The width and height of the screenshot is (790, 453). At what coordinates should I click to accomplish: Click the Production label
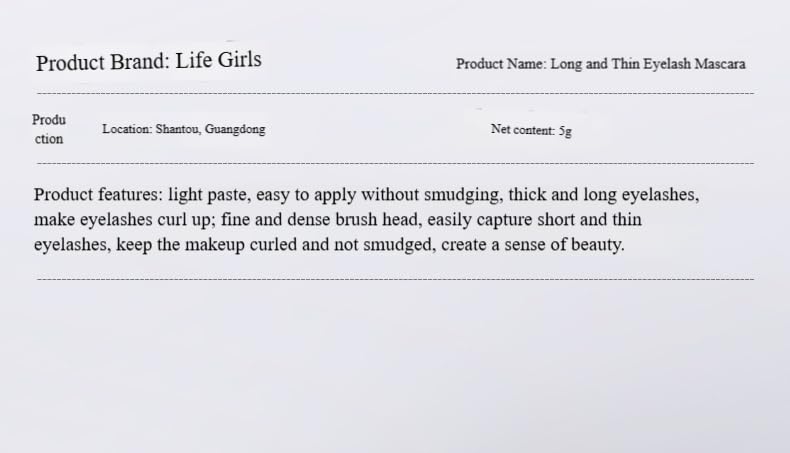click(x=49, y=129)
